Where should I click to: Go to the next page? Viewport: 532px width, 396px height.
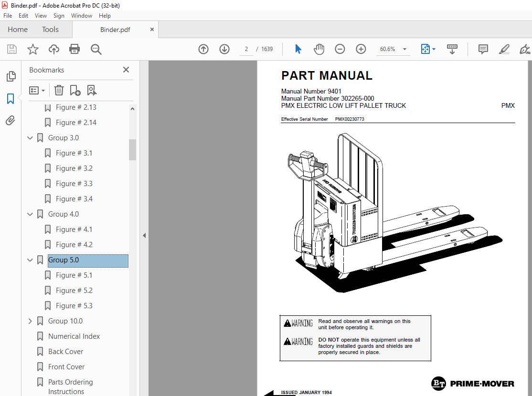[x=224, y=49]
